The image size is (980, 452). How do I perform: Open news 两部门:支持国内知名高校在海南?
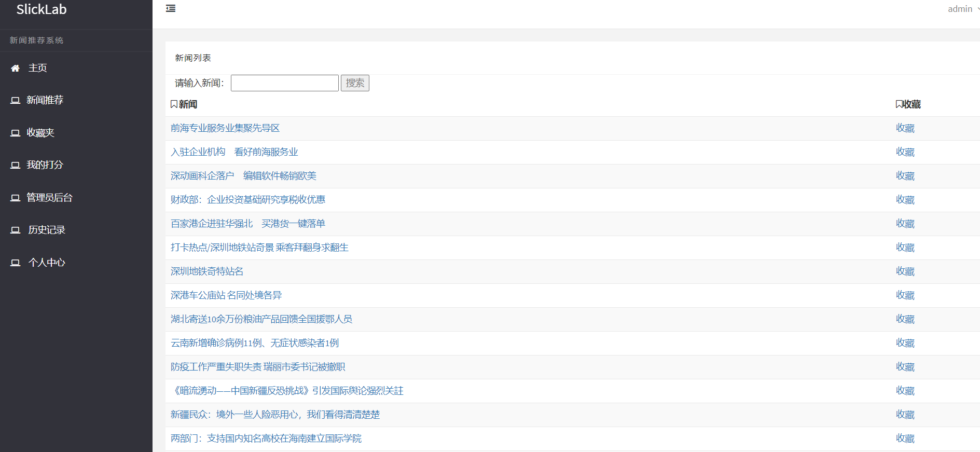tap(266, 439)
